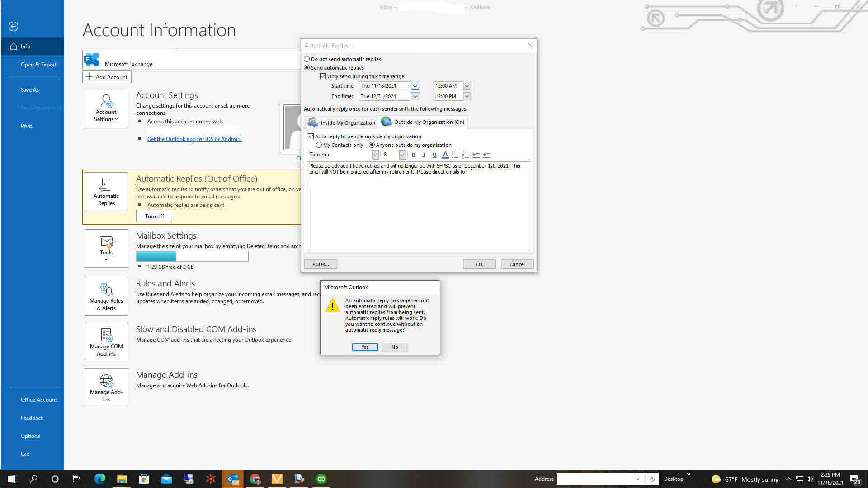Select Options in the left sidebar
This screenshot has width=868, height=488.
30,436
